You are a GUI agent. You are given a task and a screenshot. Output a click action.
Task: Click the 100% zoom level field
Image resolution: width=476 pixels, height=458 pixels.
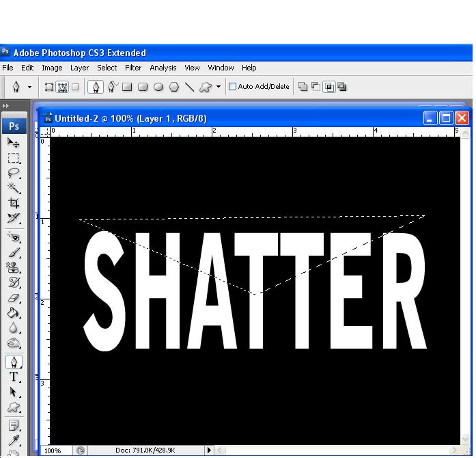pyautogui.click(x=53, y=450)
